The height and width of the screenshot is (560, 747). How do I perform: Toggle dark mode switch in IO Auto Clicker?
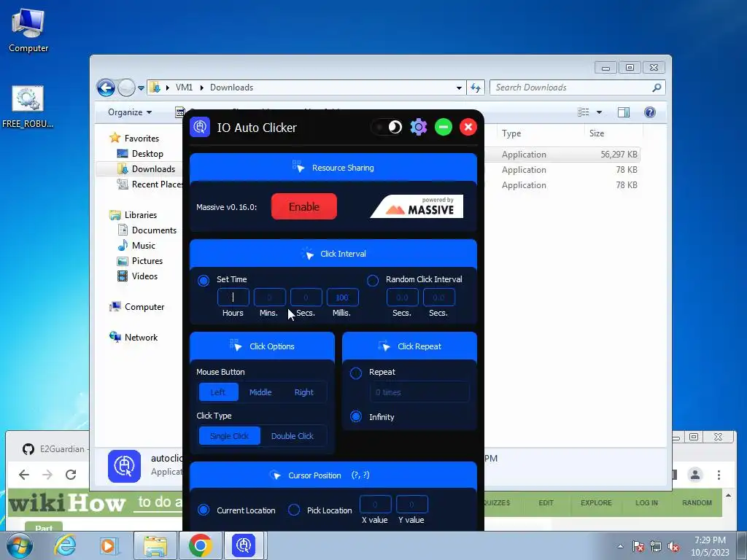tap(387, 127)
